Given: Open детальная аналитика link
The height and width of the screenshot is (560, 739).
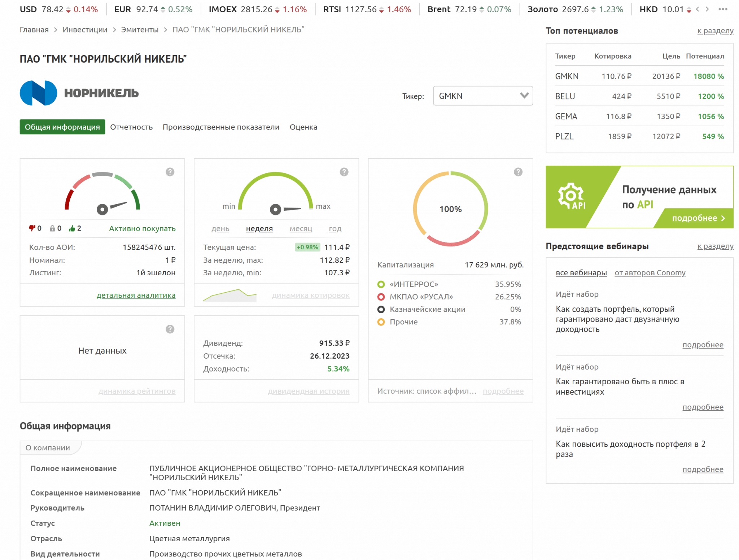Looking at the screenshot, I should 136,295.
